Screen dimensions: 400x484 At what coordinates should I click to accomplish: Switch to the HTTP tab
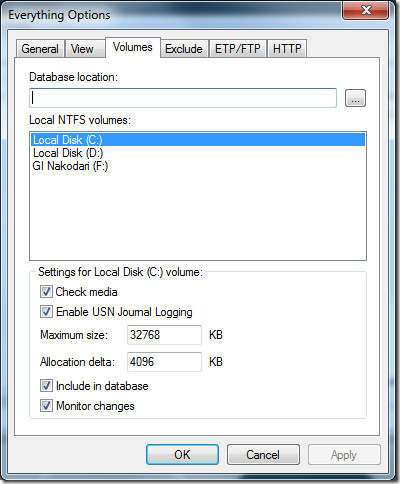(x=287, y=49)
